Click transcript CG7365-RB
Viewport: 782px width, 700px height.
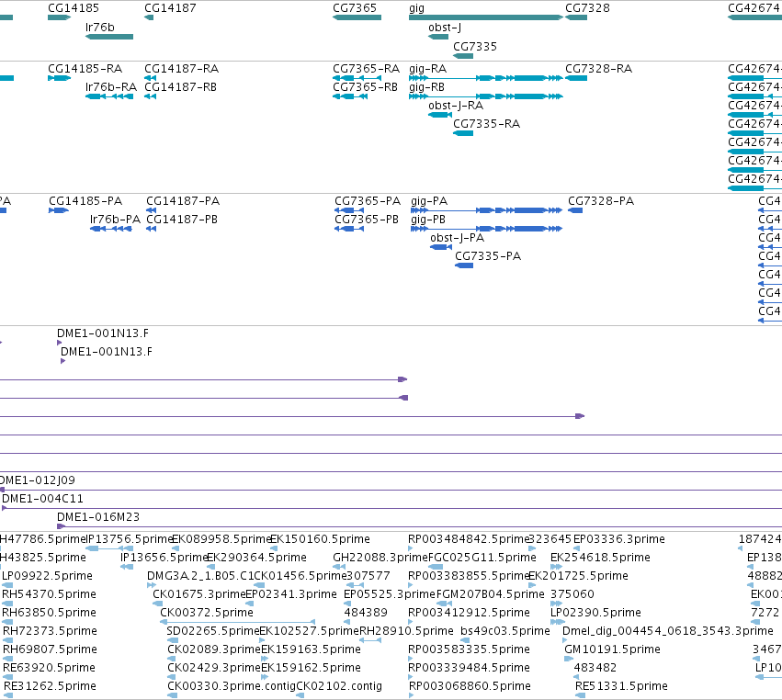(365, 86)
